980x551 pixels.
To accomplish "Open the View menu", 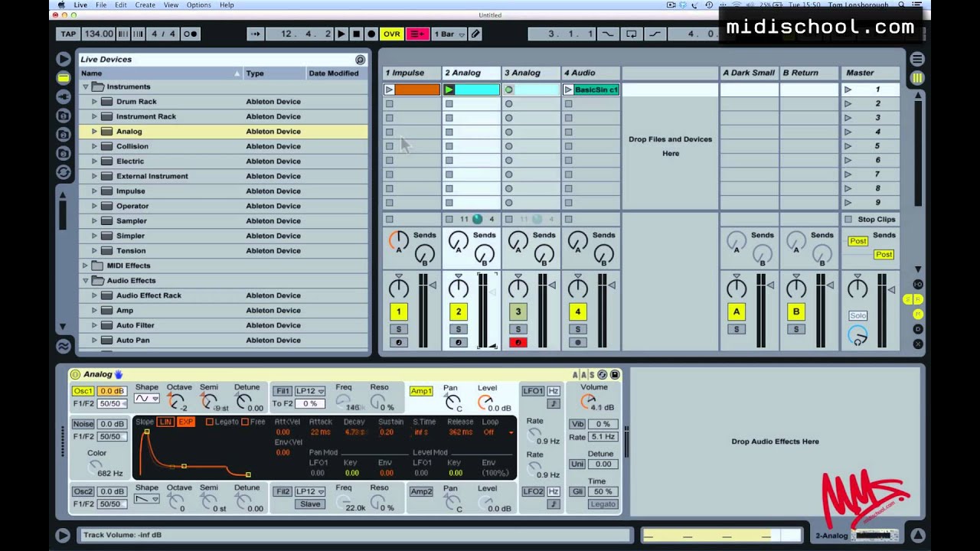I will click(x=171, y=5).
